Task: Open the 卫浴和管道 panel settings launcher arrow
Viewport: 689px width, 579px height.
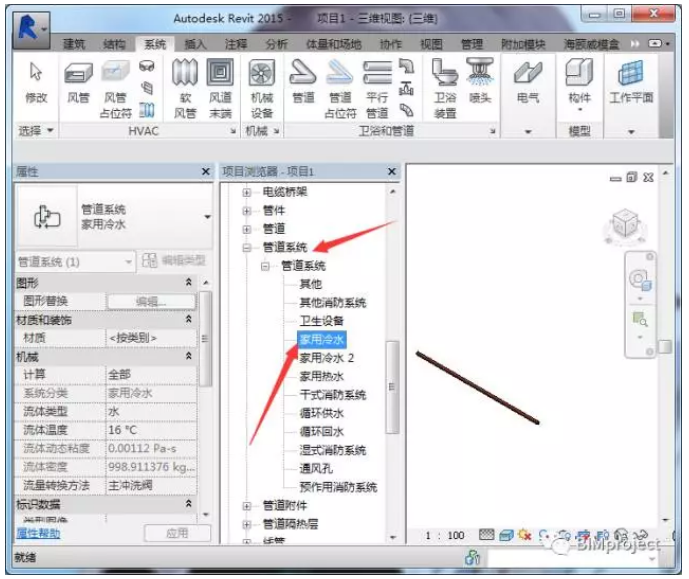Action: (493, 131)
